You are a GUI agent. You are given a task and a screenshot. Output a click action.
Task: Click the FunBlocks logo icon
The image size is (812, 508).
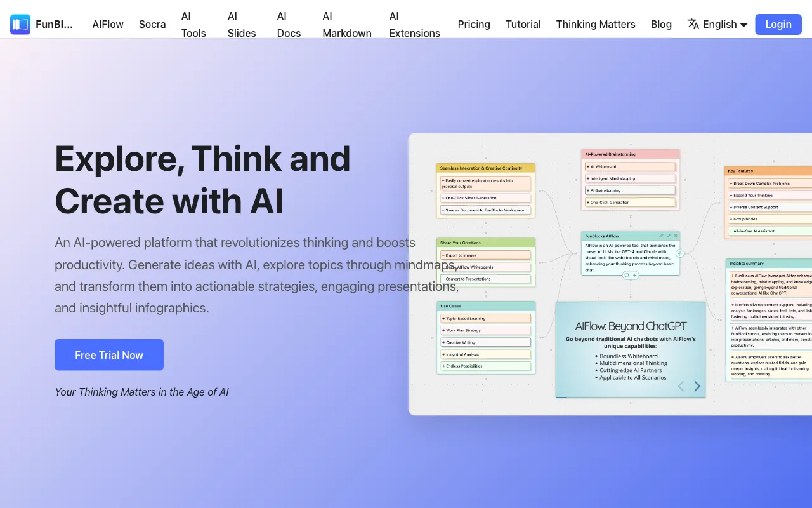click(20, 25)
